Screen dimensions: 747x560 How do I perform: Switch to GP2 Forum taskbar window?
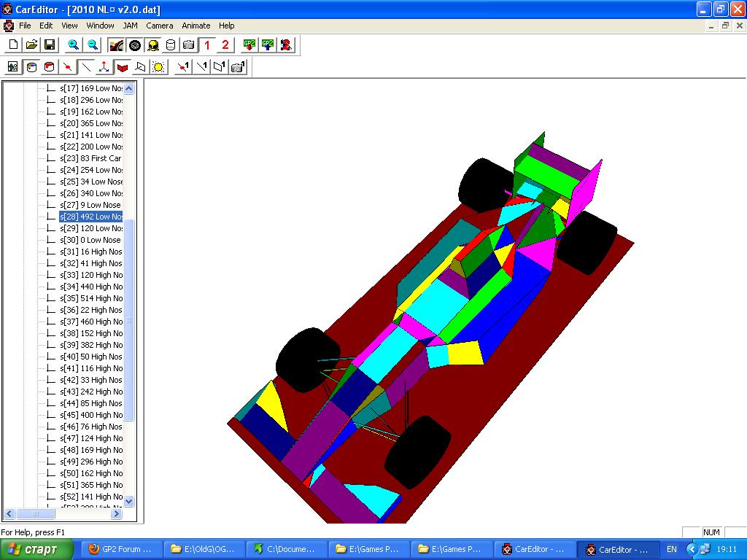tap(120, 549)
